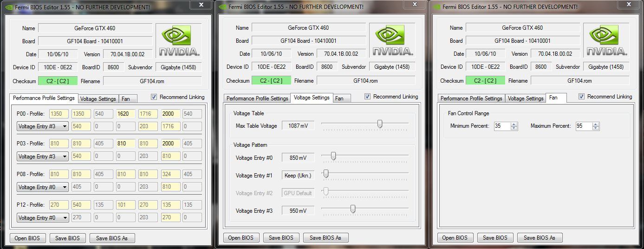
Task: Click title bar app icon of Voltage Settings window
Action: coord(224,7)
